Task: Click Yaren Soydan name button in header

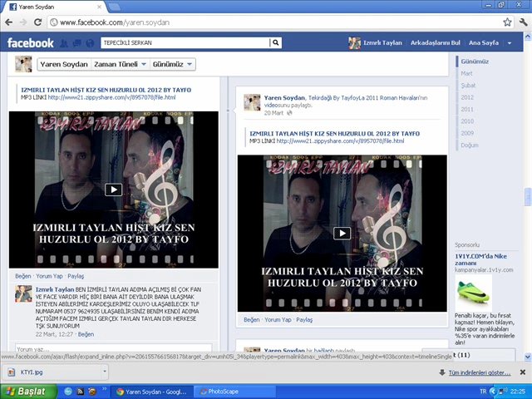Action: (x=64, y=64)
